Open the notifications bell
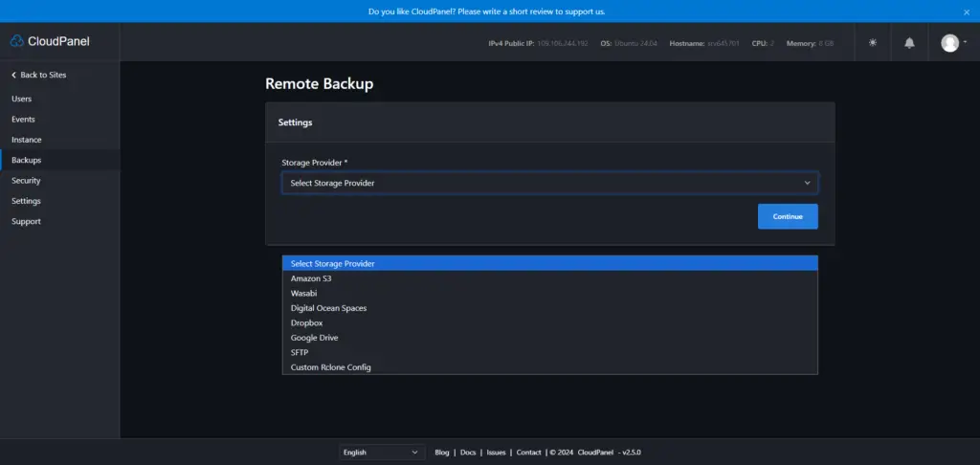This screenshot has height=465, width=980. (x=909, y=42)
